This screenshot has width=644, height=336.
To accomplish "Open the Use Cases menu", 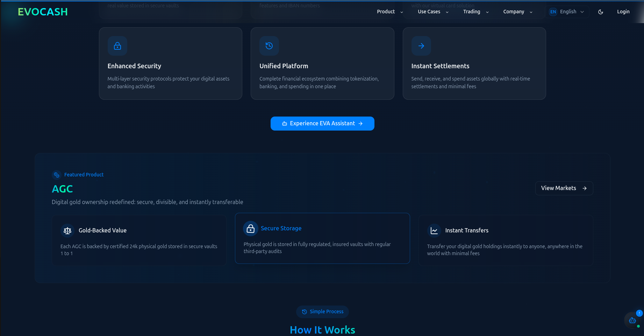I will 432,11.
